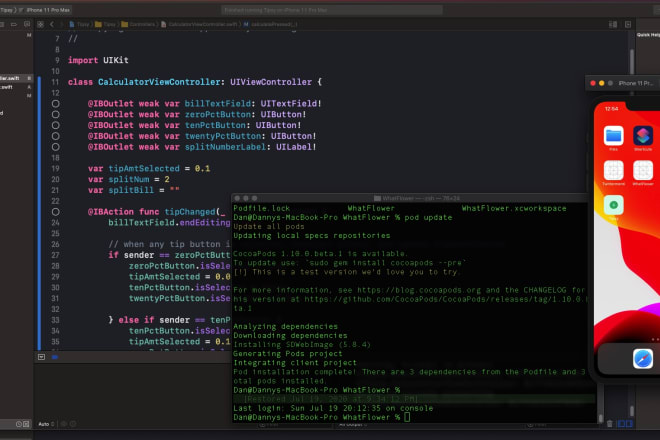Go back in editor history
660x440 pixels.
point(52,24)
